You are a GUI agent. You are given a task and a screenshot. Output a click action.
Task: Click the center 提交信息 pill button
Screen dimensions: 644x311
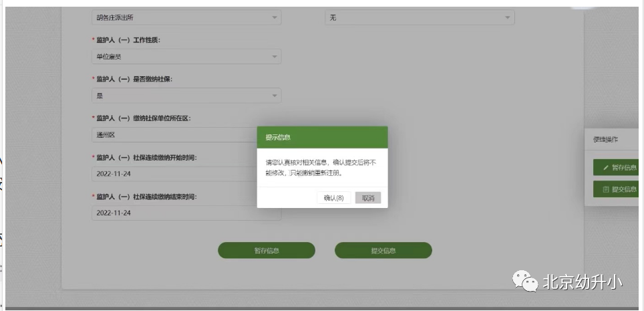[x=383, y=251]
